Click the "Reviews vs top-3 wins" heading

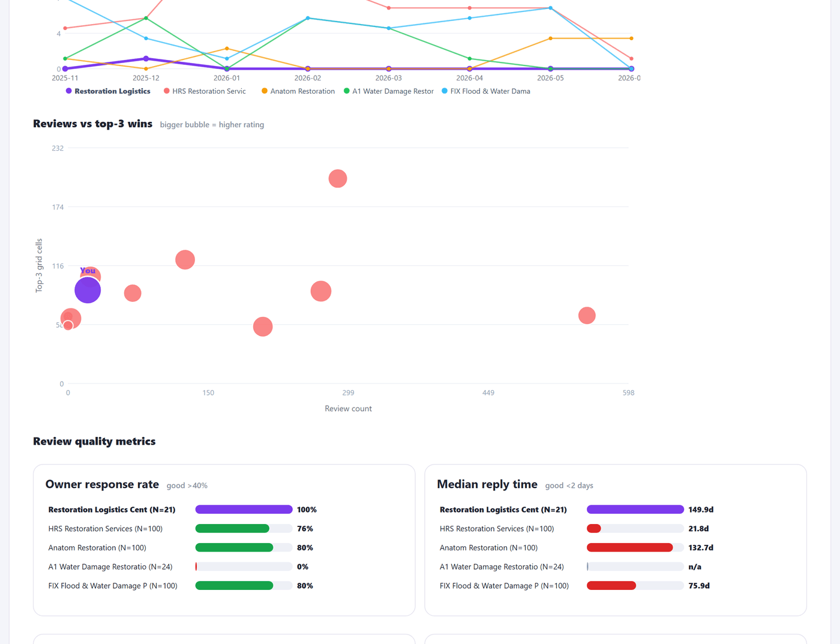93,124
